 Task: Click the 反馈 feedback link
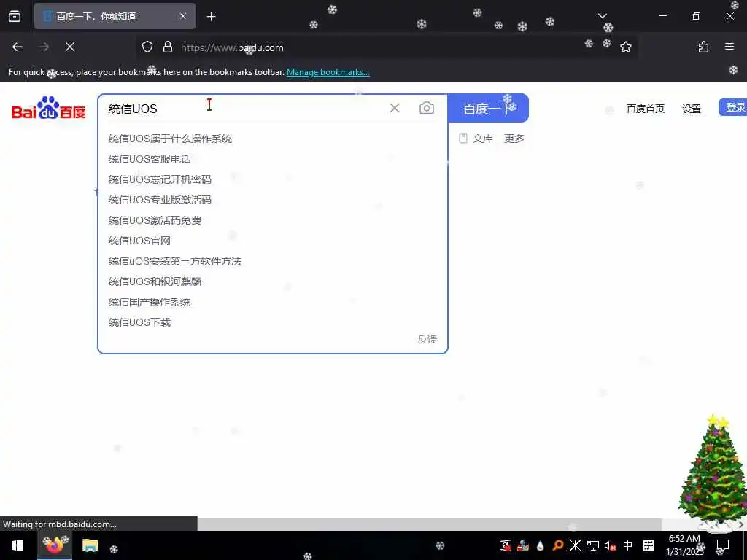427,340
